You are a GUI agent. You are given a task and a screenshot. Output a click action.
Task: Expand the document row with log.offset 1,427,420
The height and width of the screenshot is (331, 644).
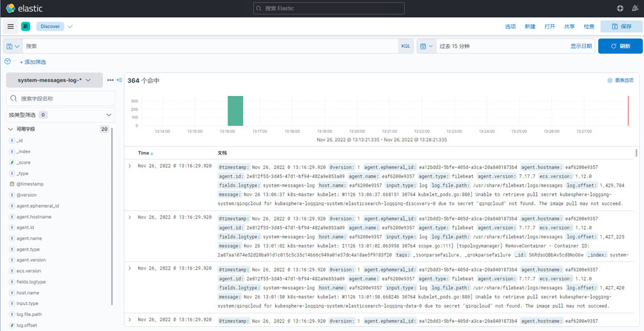130,268
